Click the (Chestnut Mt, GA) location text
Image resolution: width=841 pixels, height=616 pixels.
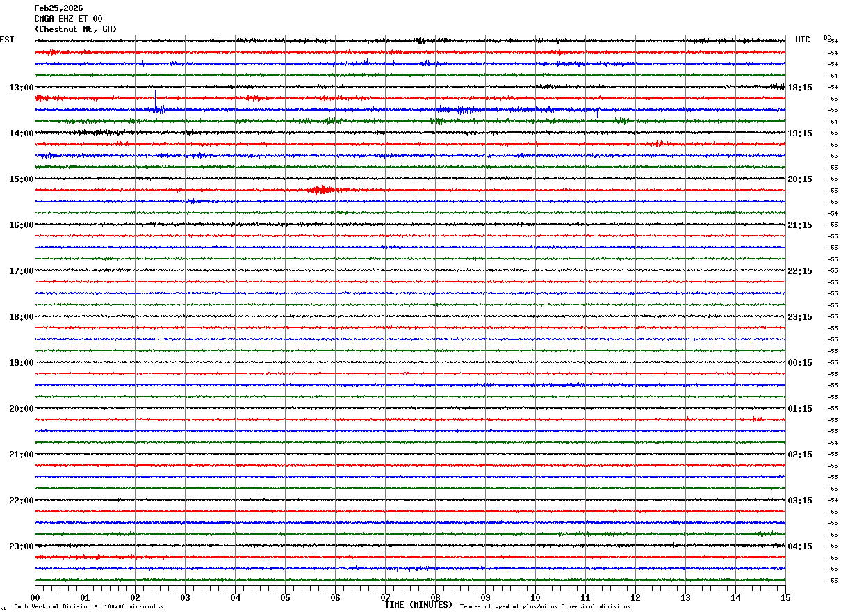[x=76, y=29]
